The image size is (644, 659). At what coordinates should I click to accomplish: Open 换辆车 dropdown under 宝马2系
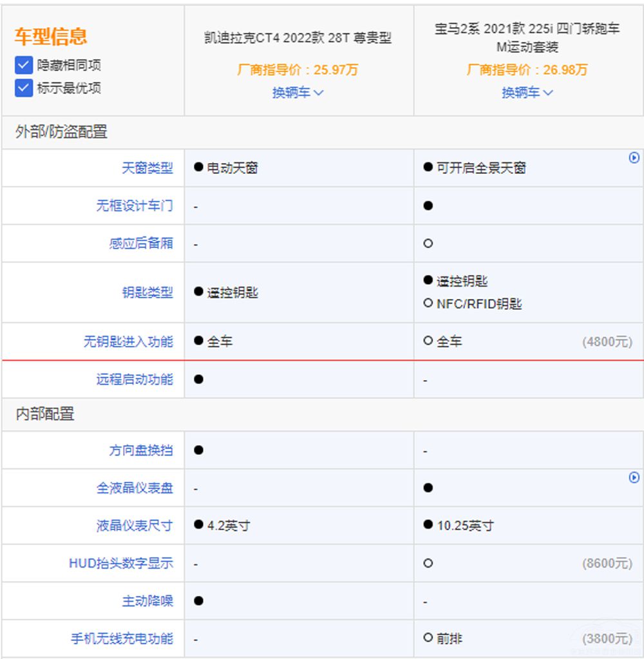tap(527, 93)
